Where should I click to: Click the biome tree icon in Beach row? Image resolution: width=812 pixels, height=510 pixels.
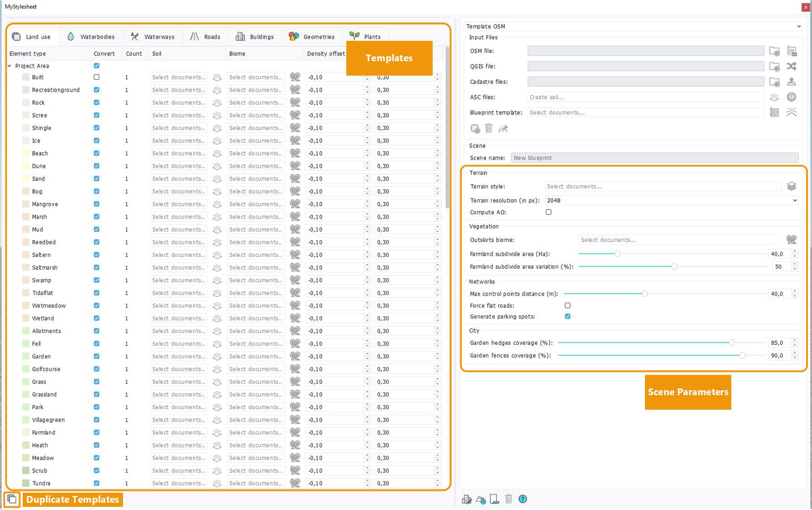(x=295, y=154)
